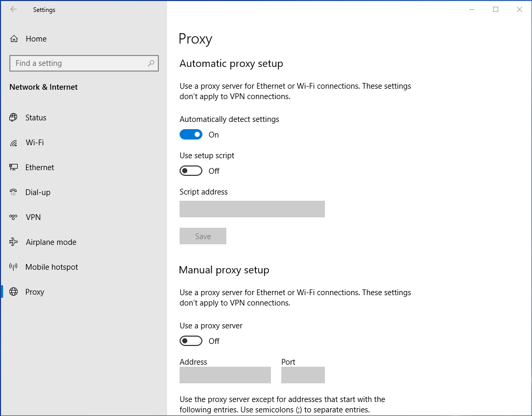Click the Automatic proxy setup heading
Screen dimensions: 532x416
point(231,64)
